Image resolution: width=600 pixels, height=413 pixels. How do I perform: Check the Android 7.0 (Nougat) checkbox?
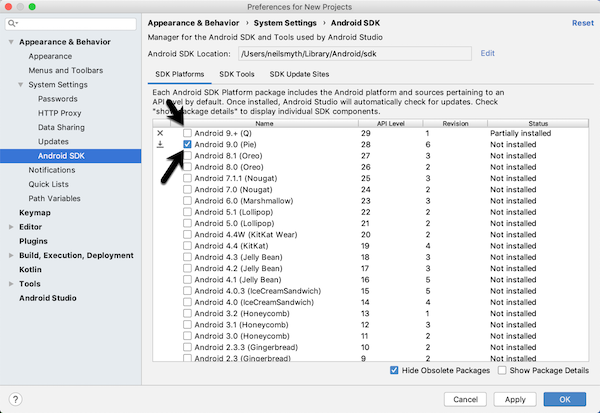point(187,189)
